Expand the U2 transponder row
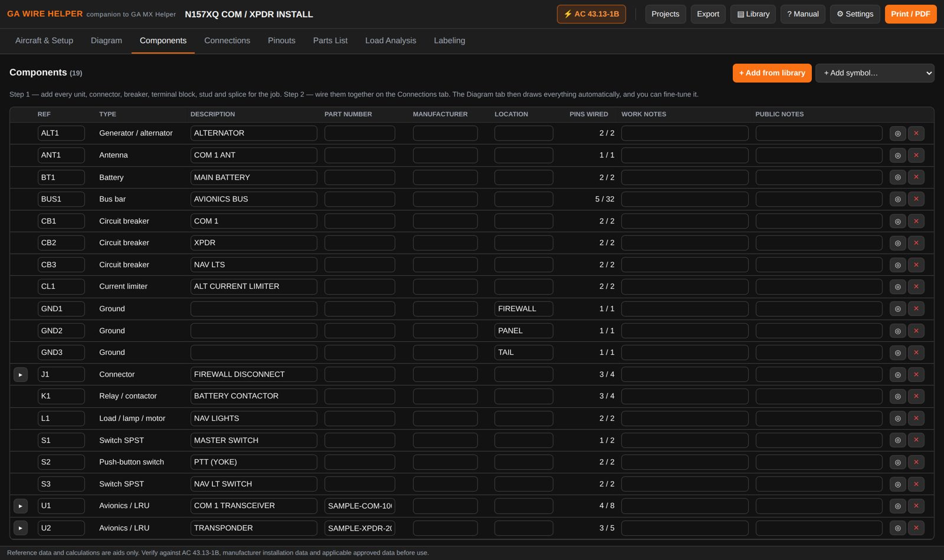The height and width of the screenshot is (560, 944). [x=21, y=528]
